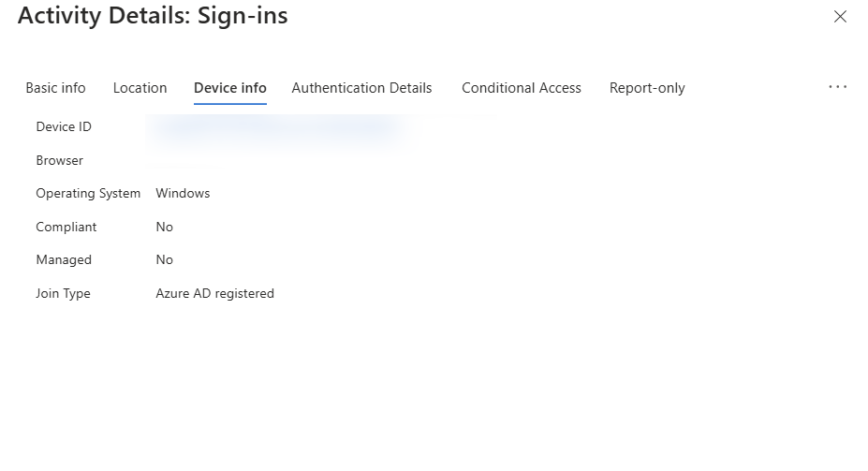This screenshot has height=471, width=868.
Task: Select the Windows operating system value
Action: pos(183,194)
